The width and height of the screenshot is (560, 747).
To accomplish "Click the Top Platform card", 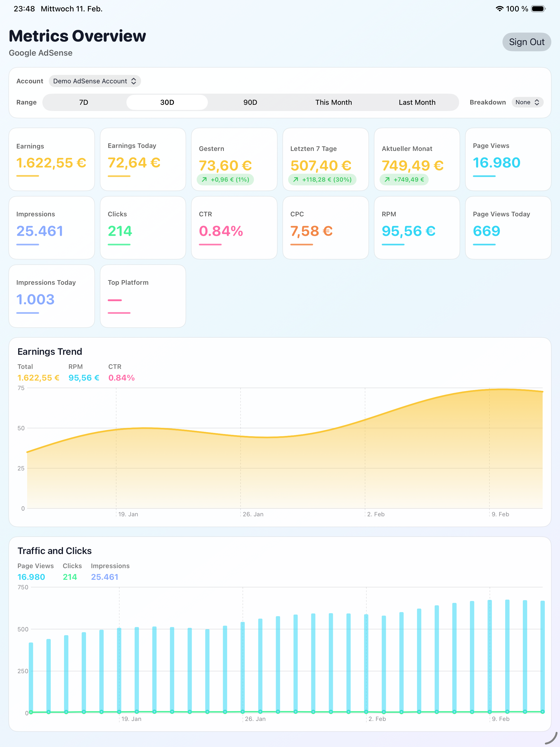I will [143, 296].
